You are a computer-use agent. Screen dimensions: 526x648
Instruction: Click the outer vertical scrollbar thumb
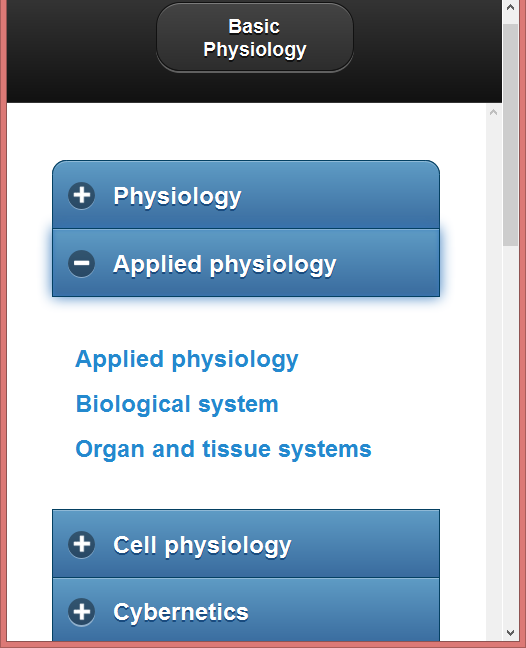pyautogui.click(x=510, y=135)
